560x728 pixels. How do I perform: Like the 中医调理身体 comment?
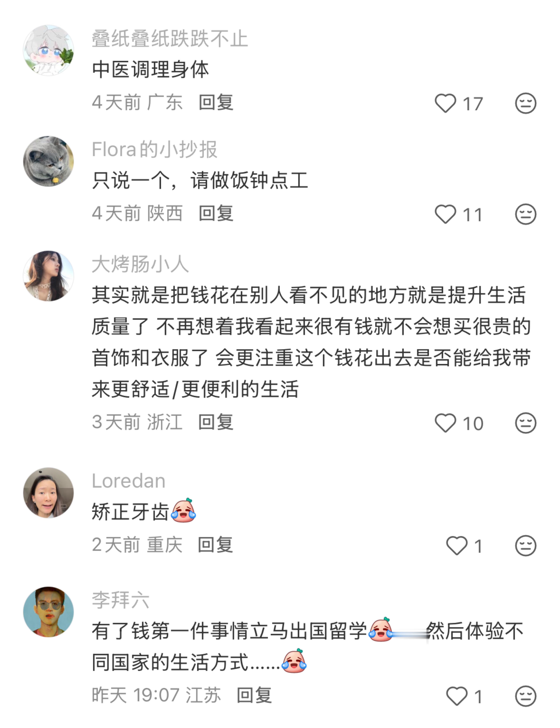coord(445,103)
